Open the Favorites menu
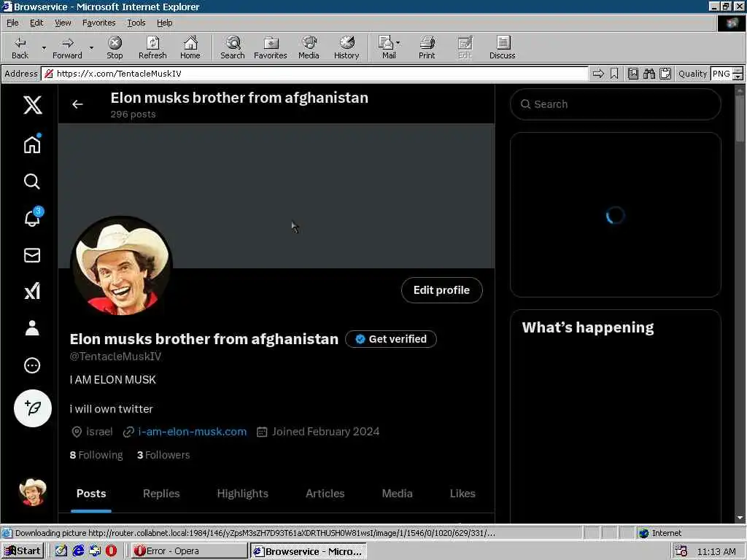The image size is (747, 560). tap(98, 23)
